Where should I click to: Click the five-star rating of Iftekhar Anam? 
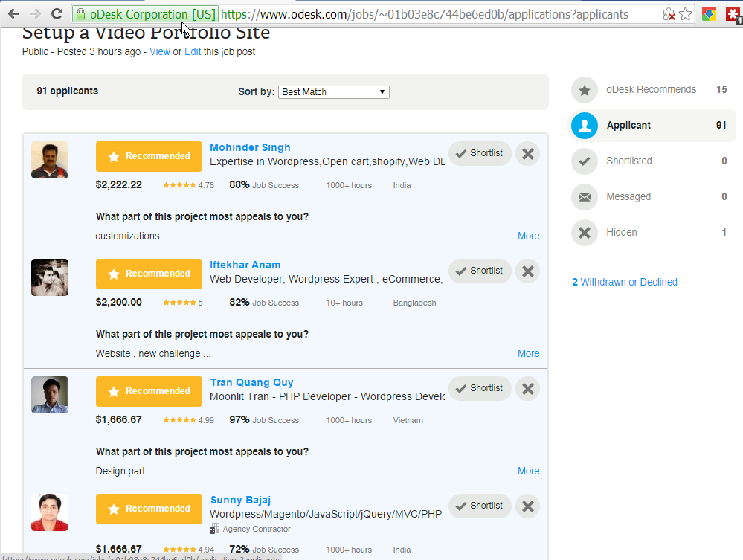pyautogui.click(x=183, y=303)
